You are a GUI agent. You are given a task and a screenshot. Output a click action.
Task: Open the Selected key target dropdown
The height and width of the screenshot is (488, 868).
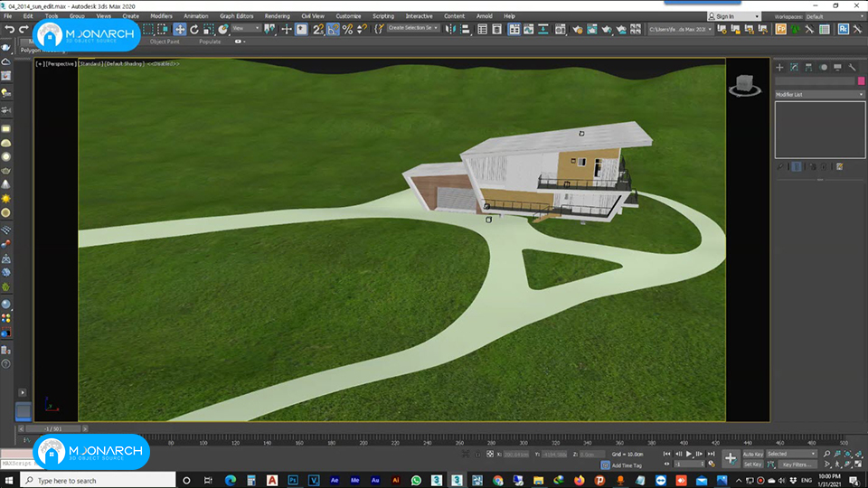pyautogui.click(x=792, y=455)
